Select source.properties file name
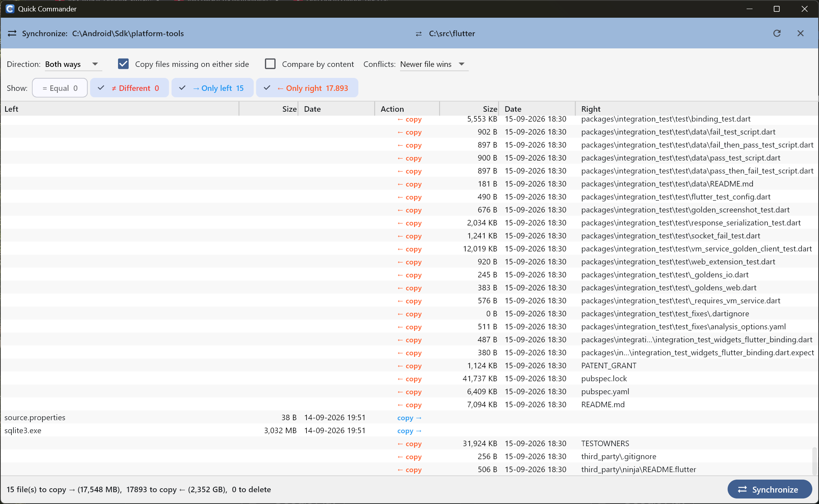 [35, 417]
